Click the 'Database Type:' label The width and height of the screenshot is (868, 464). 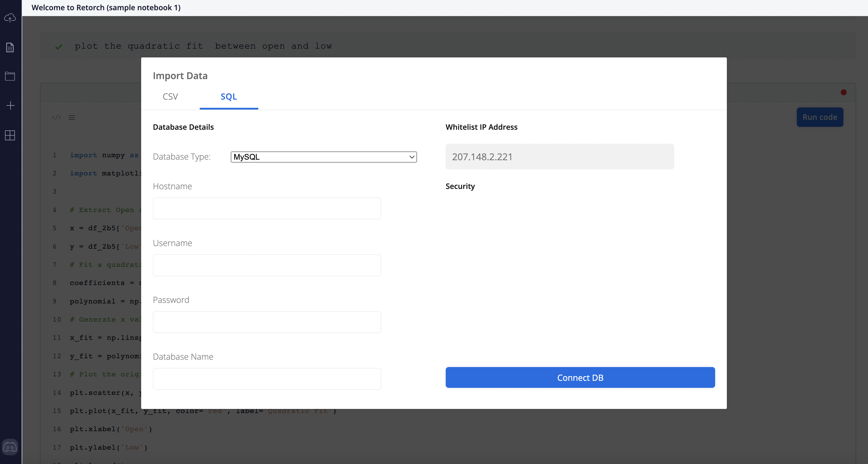182,157
